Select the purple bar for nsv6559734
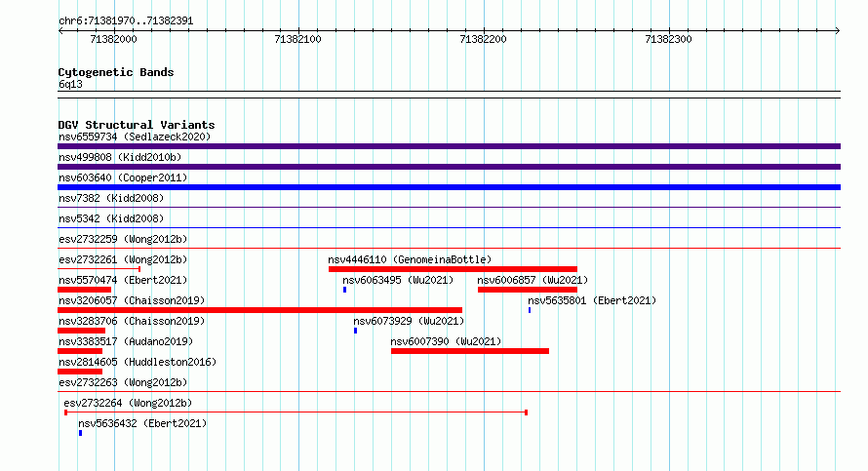The height and width of the screenshot is (471, 868). point(449,146)
